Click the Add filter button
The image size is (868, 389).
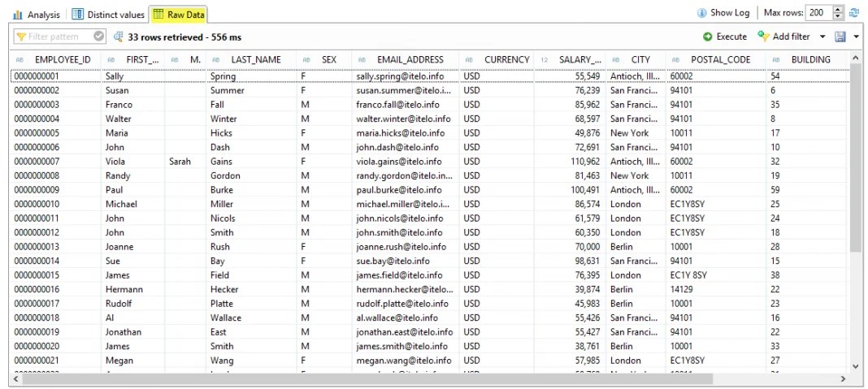[783, 37]
